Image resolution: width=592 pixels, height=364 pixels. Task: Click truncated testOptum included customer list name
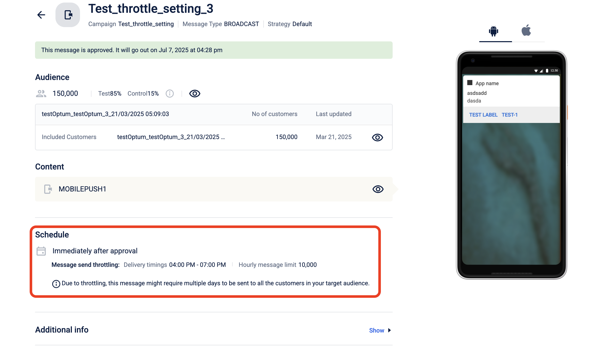(x=171, y=137)
